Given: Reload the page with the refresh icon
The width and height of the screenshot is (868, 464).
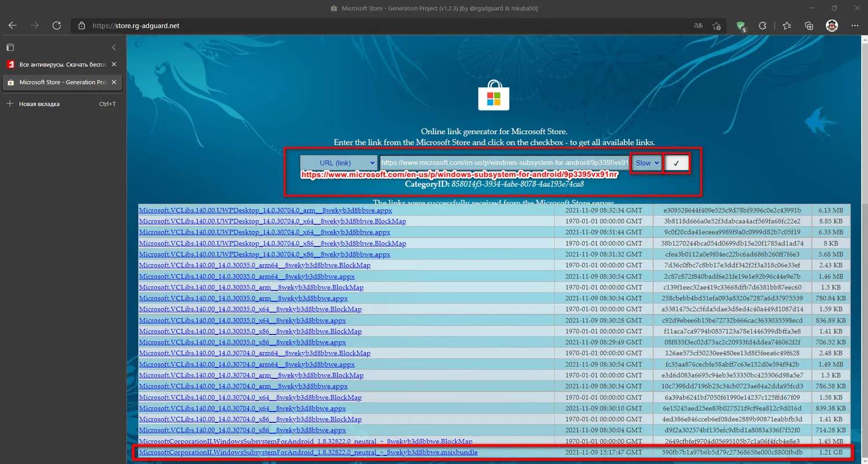Looking at the screenshot, I should click(x=57, y=25).
